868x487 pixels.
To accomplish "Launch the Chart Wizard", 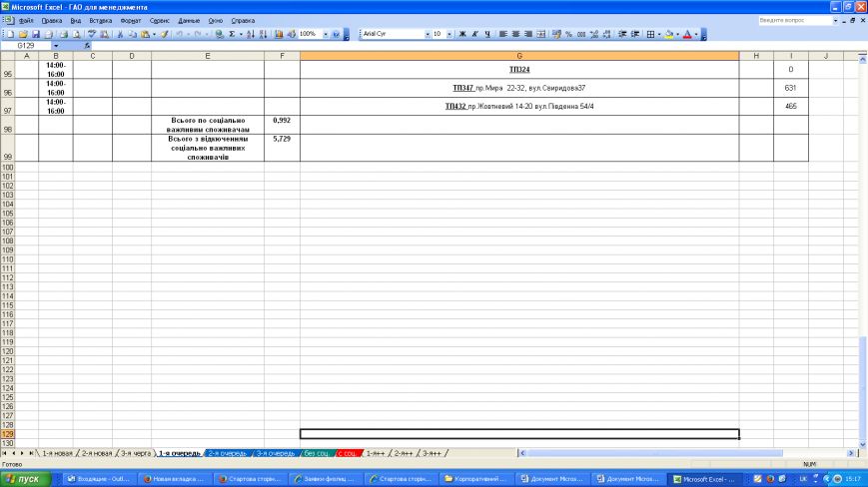I will click(279, 34).
